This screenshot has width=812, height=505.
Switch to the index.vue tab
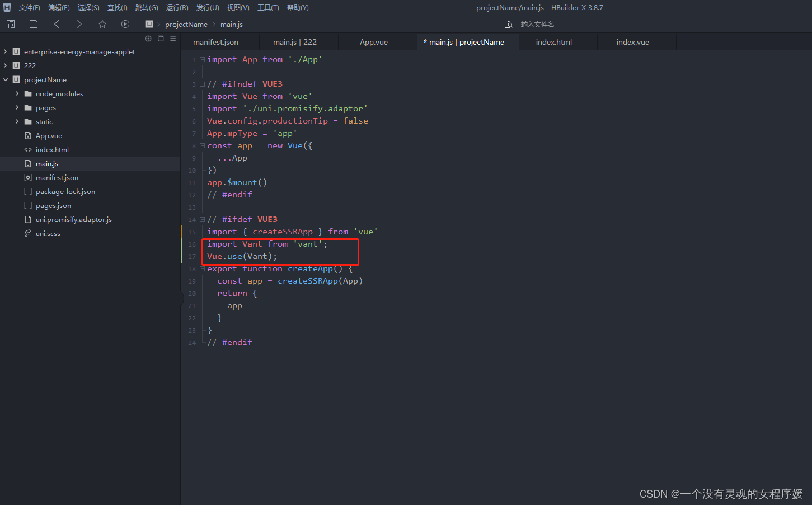point(637,42)
